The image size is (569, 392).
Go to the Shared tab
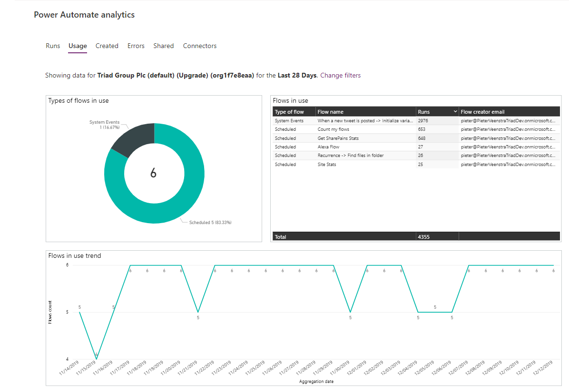[x=163, y=46]
